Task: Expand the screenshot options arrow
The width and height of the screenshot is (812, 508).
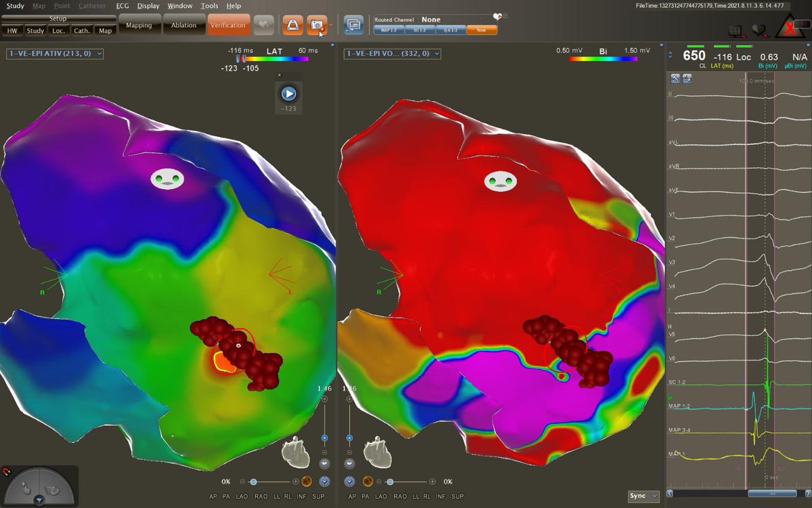Action: point(331,25)
